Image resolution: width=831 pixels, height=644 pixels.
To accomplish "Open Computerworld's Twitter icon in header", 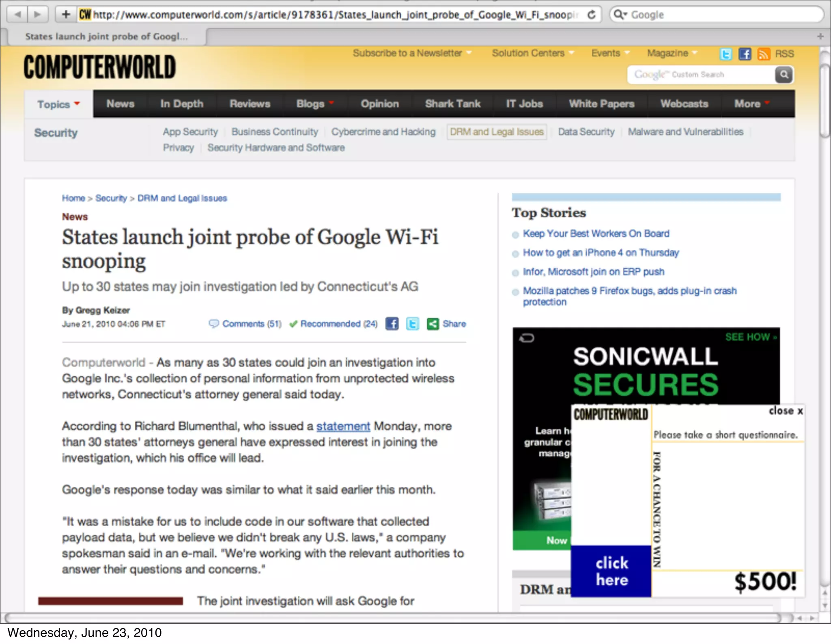I will click(x=726, y=54).
